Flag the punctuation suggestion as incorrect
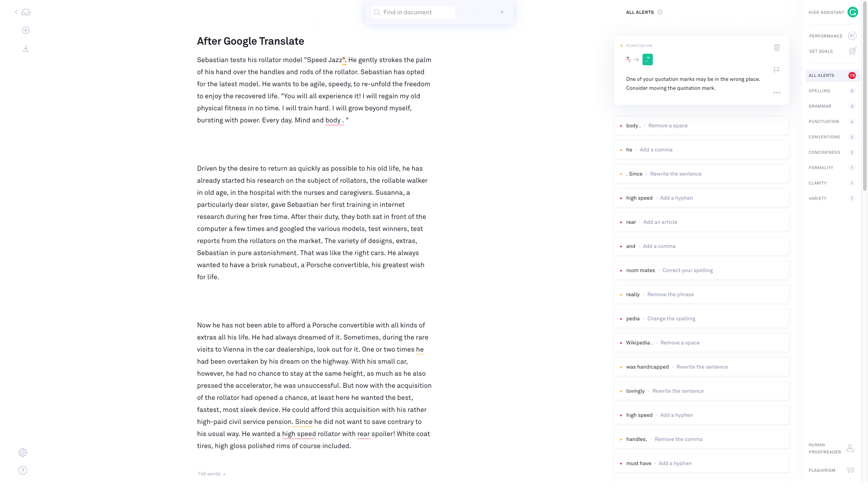Viewport: 868px width, 495px height. click(776, 70)
